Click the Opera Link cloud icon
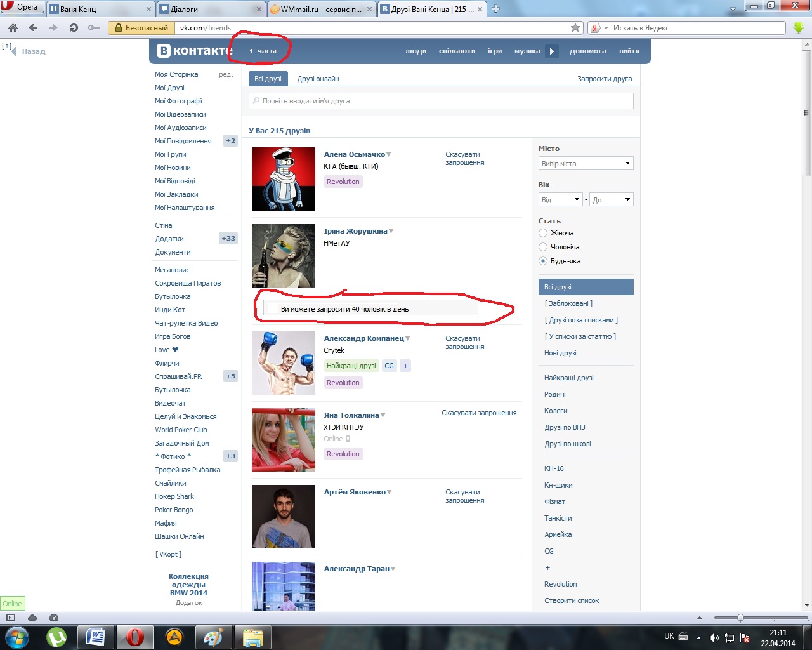Image resolution: width=812 pixels, height=650 pixels. point(32,618)
